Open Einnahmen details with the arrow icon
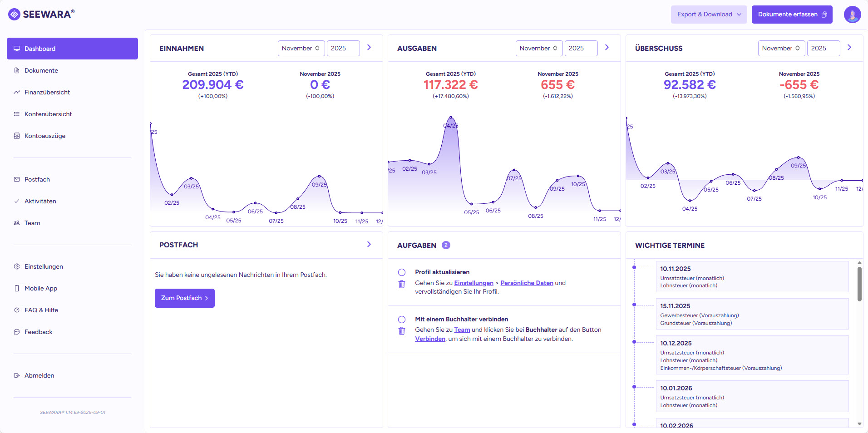This screenshot has width=868, height=433. pyautogui.click(x=369, y=47)
